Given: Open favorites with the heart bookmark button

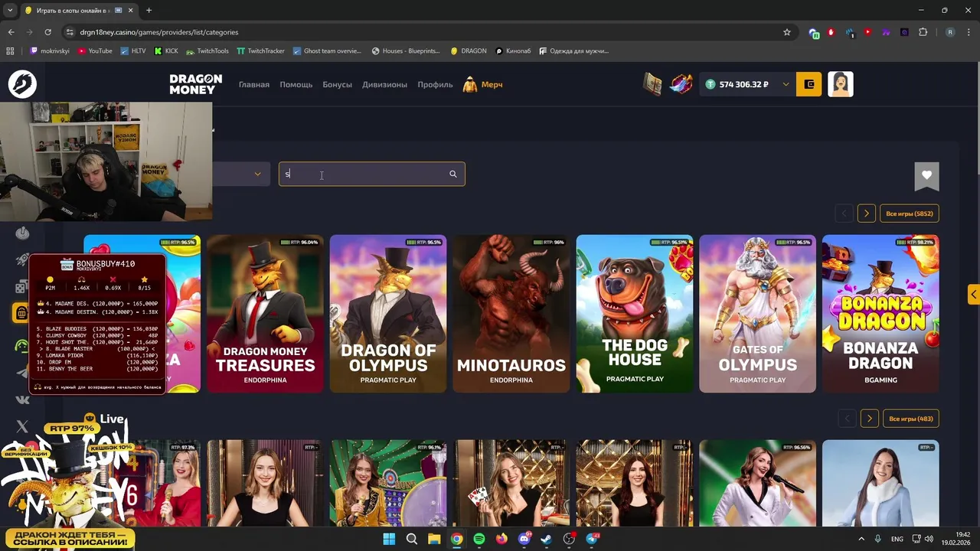Looking at the screenshot, I should pos(926,176).
